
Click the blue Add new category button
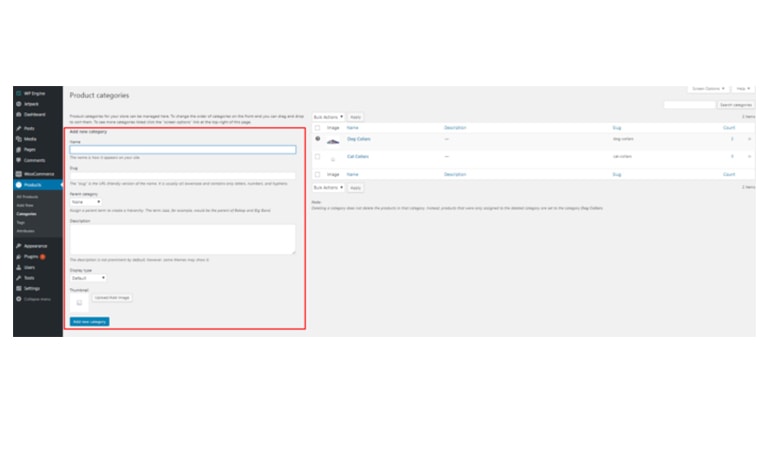[x=90, y=322]
